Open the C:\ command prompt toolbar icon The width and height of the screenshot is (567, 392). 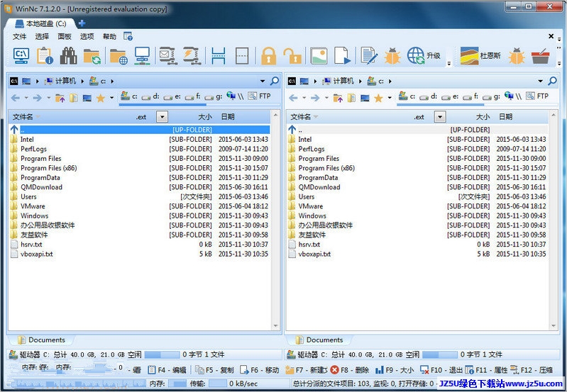click(21, 56)
